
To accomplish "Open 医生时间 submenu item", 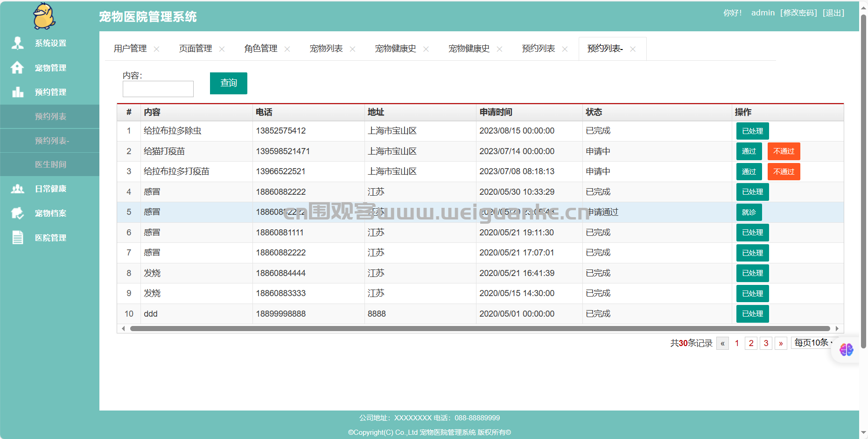I will (x=50, y=164).
